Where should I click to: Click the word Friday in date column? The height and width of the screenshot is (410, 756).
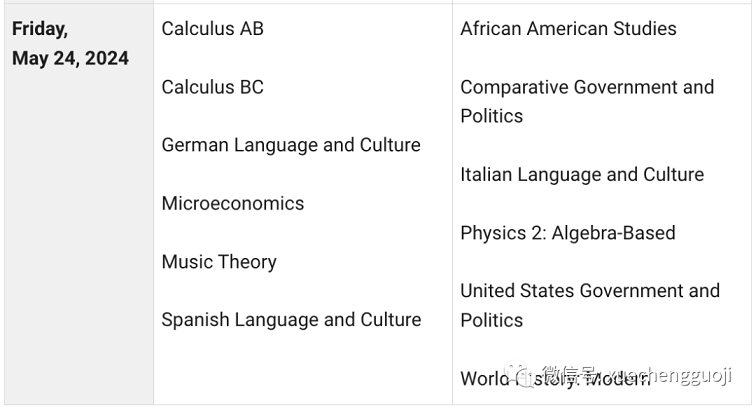pyautogui.click(x=40, y=29)
